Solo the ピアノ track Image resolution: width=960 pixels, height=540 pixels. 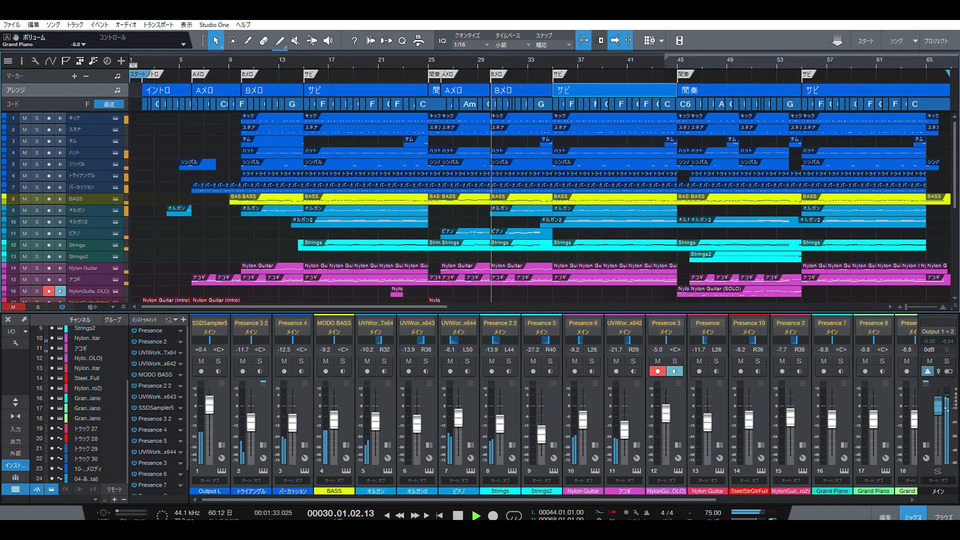point(36,233)
